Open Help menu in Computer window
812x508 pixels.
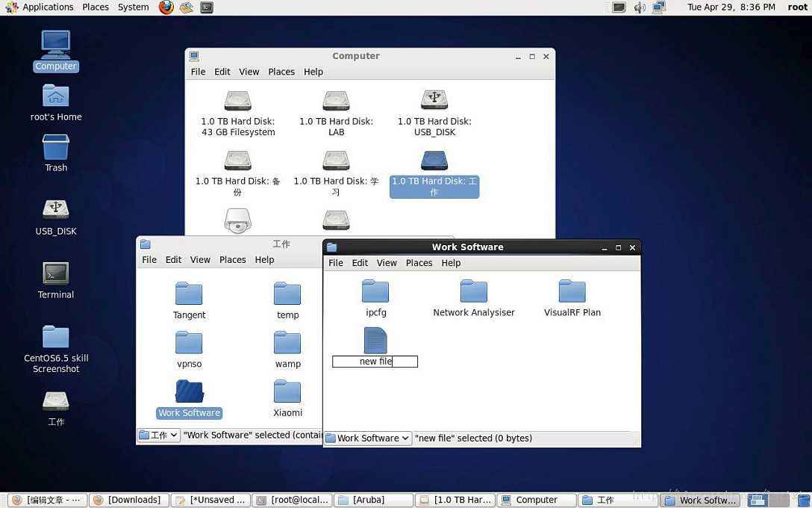coord(313,72)
